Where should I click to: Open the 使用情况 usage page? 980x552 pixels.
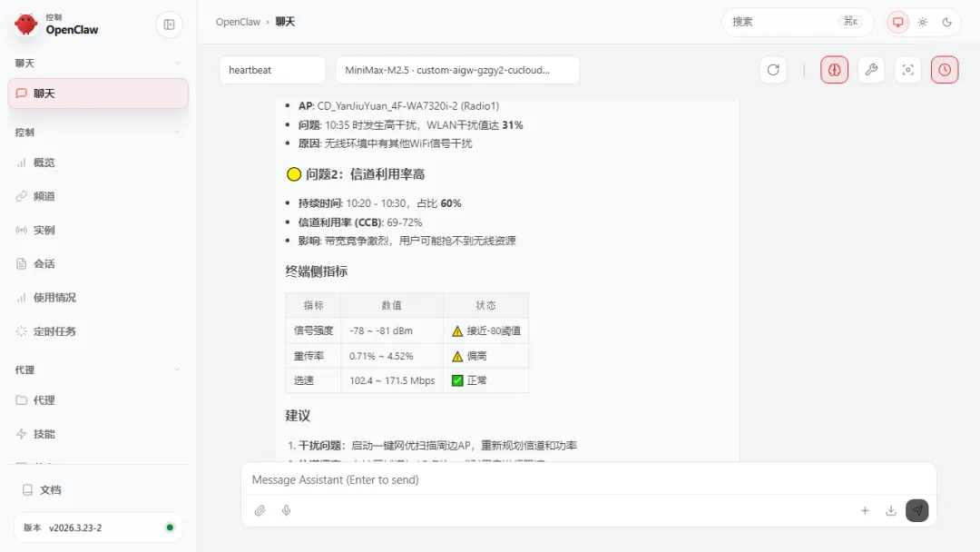point(98,298)
